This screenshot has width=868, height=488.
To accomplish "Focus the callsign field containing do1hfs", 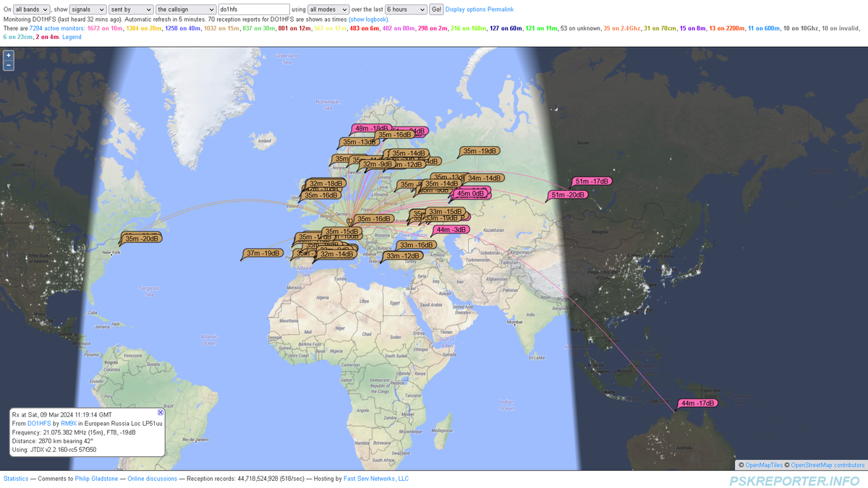I will click(253, 9).
